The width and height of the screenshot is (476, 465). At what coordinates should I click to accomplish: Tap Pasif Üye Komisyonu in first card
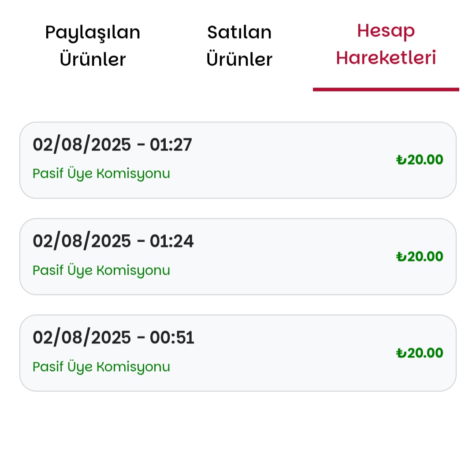(x=101, y=173)
